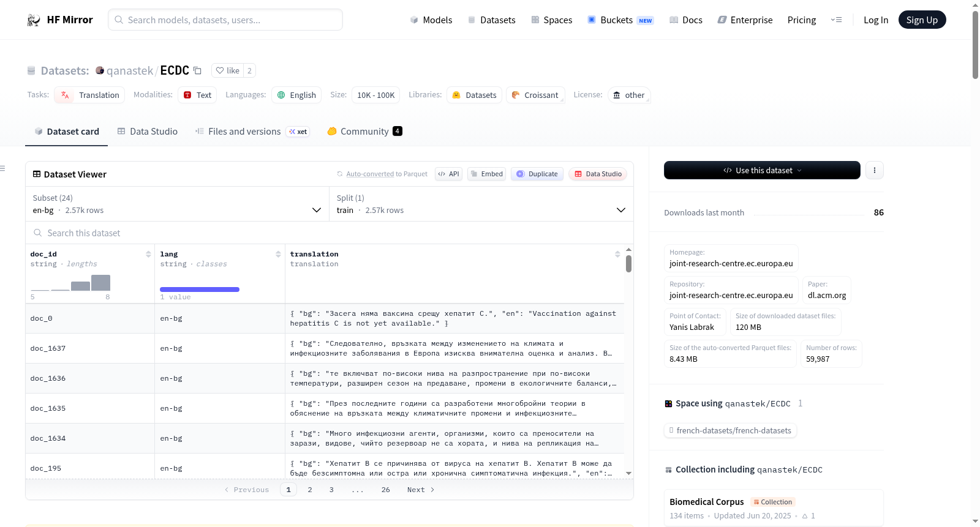The width and height of the screenshot is (980, 527).
Task: Go to page 2 of rows
Action: (x=310, y=490)
